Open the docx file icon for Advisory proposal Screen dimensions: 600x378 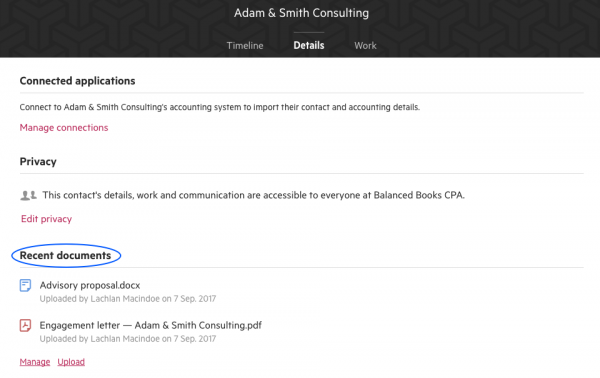click(25, 285)
